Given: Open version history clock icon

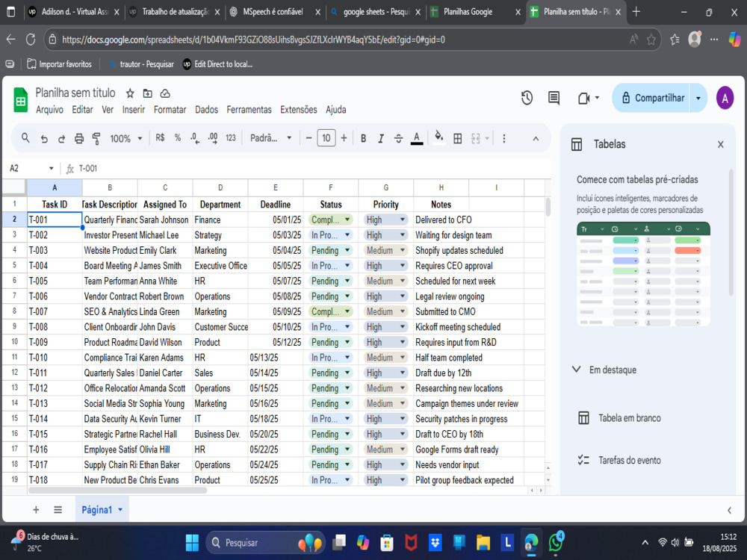Looking at the screenshot, I should [527, 98].
